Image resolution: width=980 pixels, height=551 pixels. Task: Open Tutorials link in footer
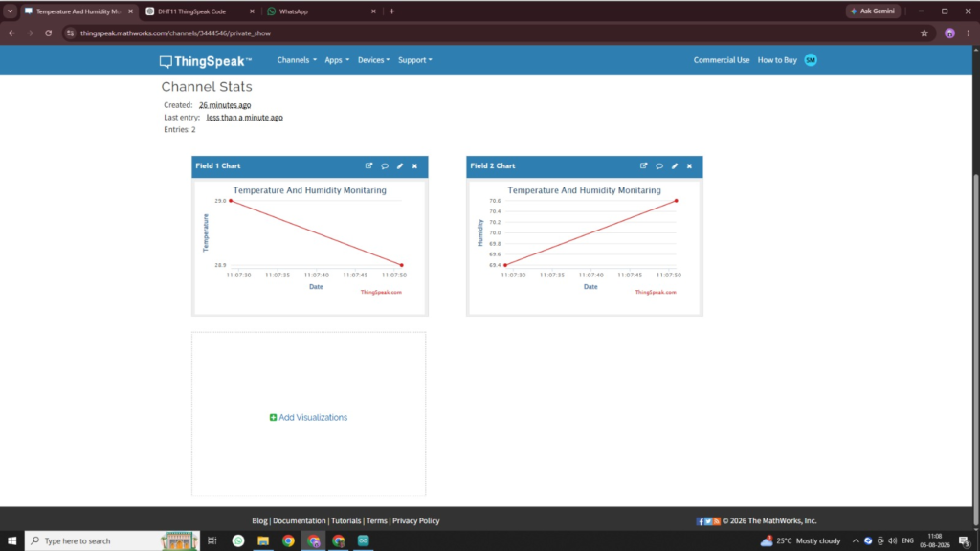[x=345, y=521]
